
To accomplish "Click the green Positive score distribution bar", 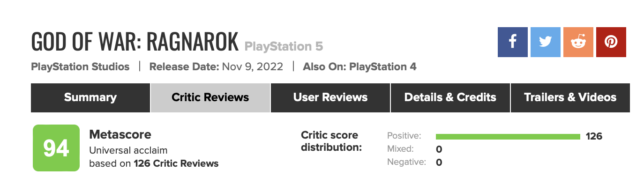I will [508, 137].
